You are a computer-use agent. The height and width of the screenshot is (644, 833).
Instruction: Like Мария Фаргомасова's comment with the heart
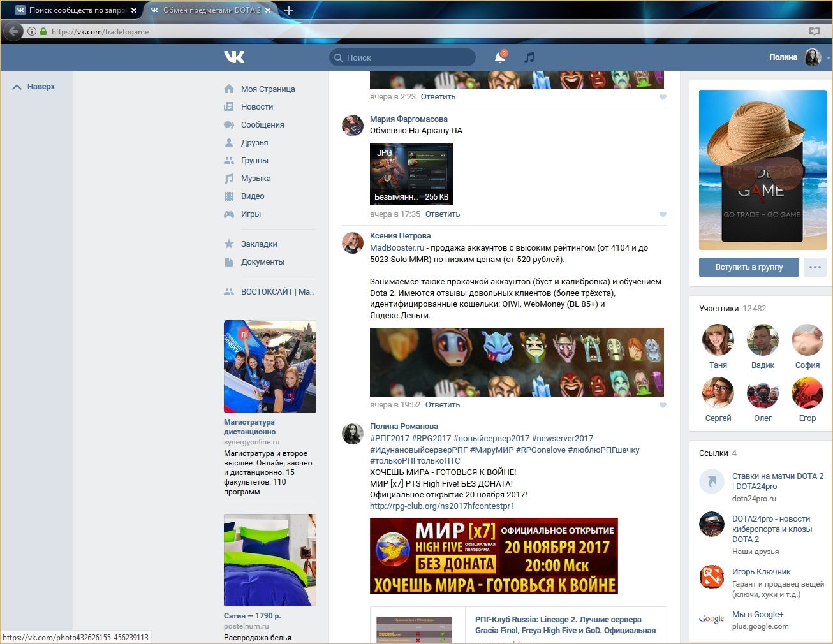click(663, 215)
